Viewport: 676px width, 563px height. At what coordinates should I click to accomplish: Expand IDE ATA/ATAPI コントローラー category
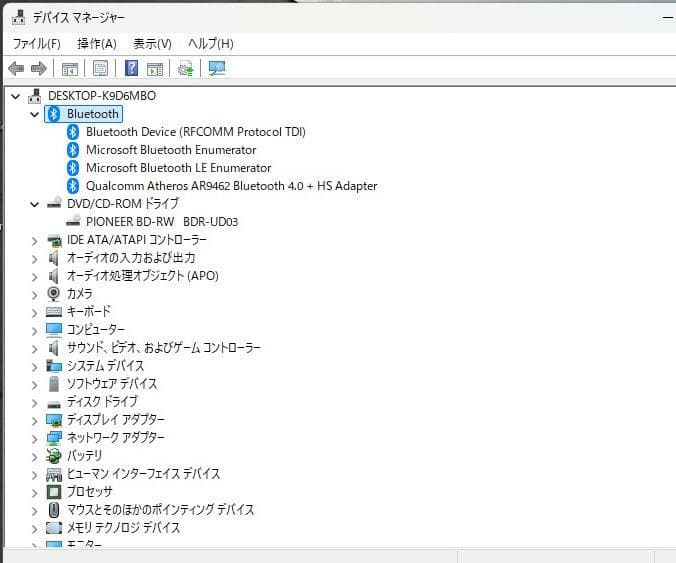tap(34, 241)
